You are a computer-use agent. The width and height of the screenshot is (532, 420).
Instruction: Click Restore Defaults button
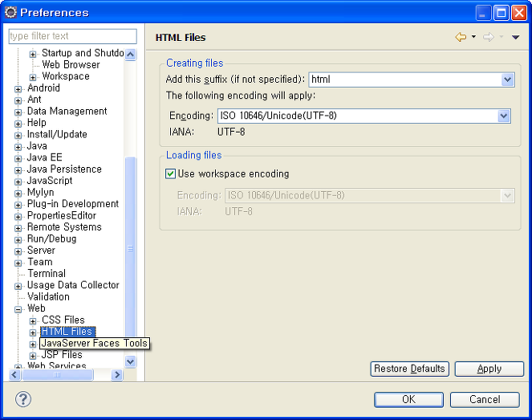click(409, 369)
